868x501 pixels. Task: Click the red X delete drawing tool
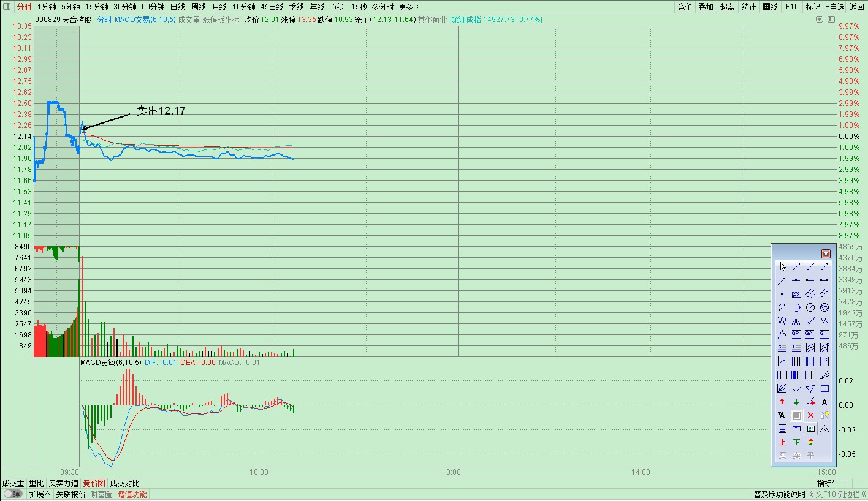click(x=810, y=415)
